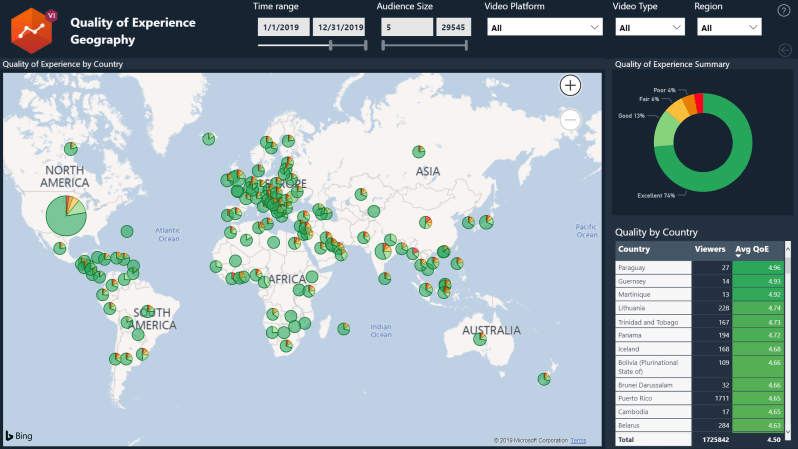Click the map zoom out minus button

point(570,120)
